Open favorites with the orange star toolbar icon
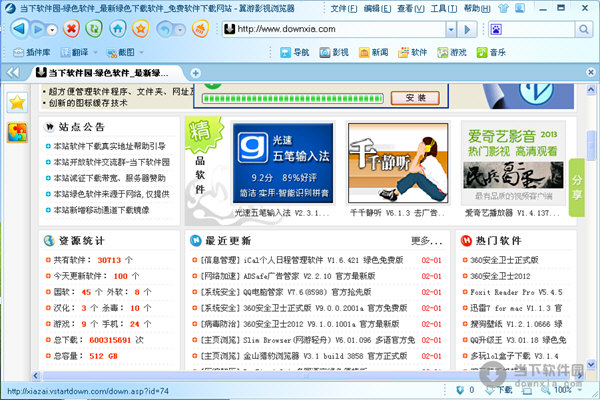 [x=140, y=29]
